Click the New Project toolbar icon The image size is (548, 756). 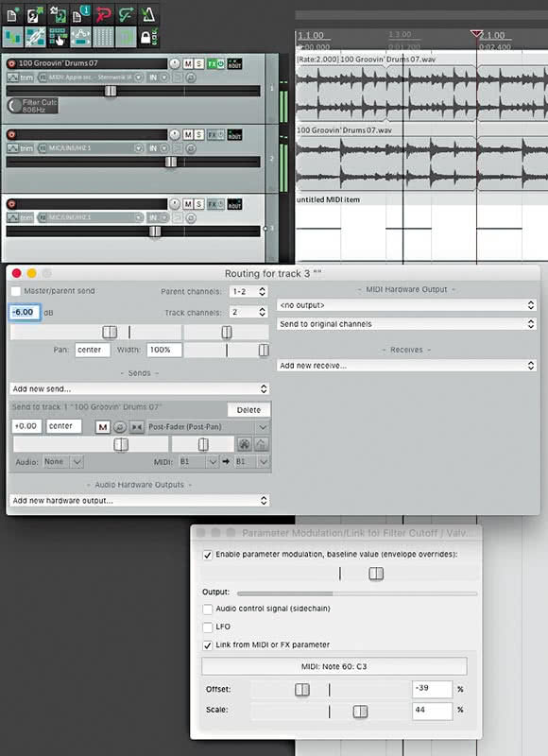12,14
